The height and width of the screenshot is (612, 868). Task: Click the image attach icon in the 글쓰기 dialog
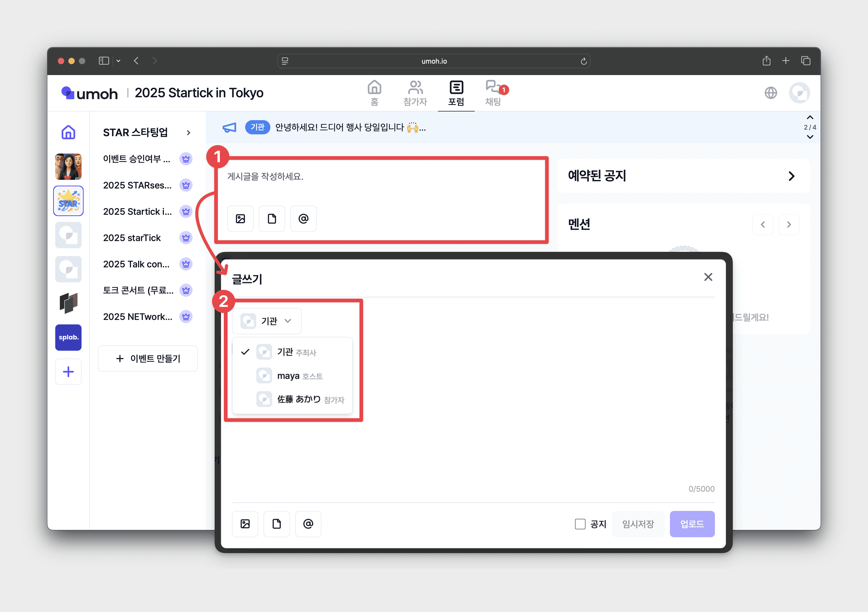(245, 524)
